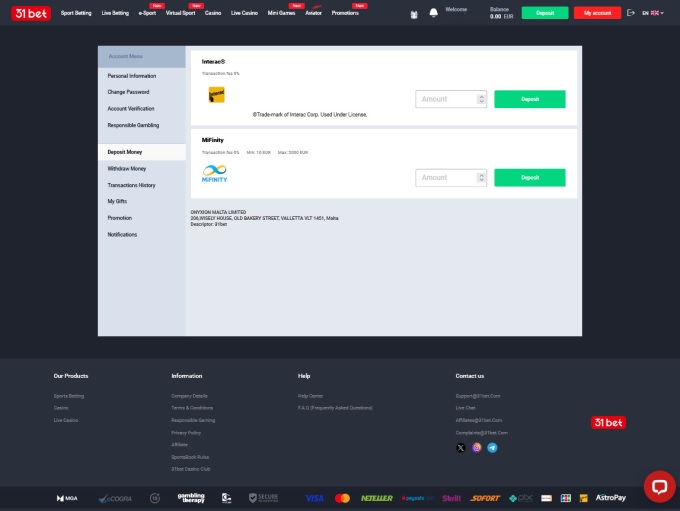Open the EN language dropdown
The image size is (680, 511).
[x=652, y=13]
